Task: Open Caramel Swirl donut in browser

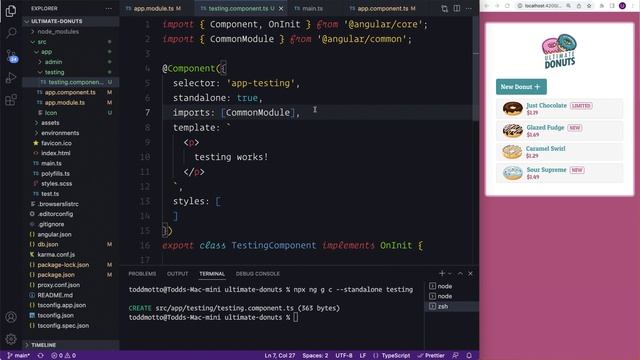Action: (x=560, y=152)
